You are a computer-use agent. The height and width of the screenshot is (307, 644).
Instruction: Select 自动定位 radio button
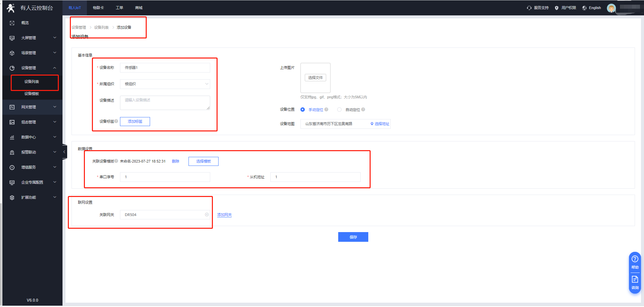coord(339,110)
